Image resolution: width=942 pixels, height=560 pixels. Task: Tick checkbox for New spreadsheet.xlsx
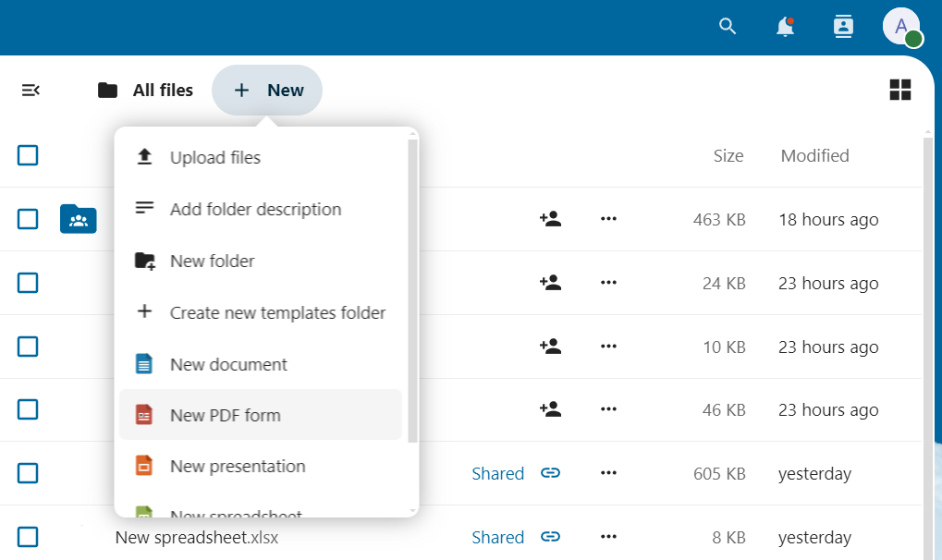click(x=28, y=537)
